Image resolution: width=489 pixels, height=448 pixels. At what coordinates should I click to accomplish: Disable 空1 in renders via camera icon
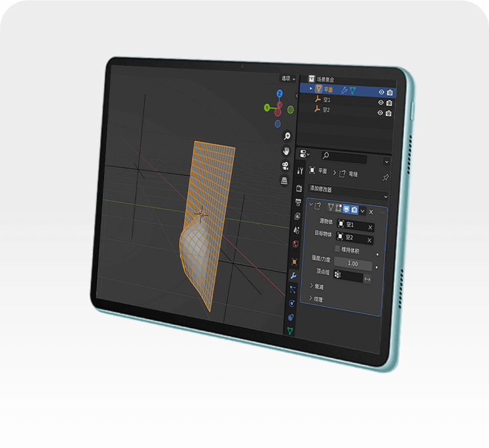tap(389, 103)
